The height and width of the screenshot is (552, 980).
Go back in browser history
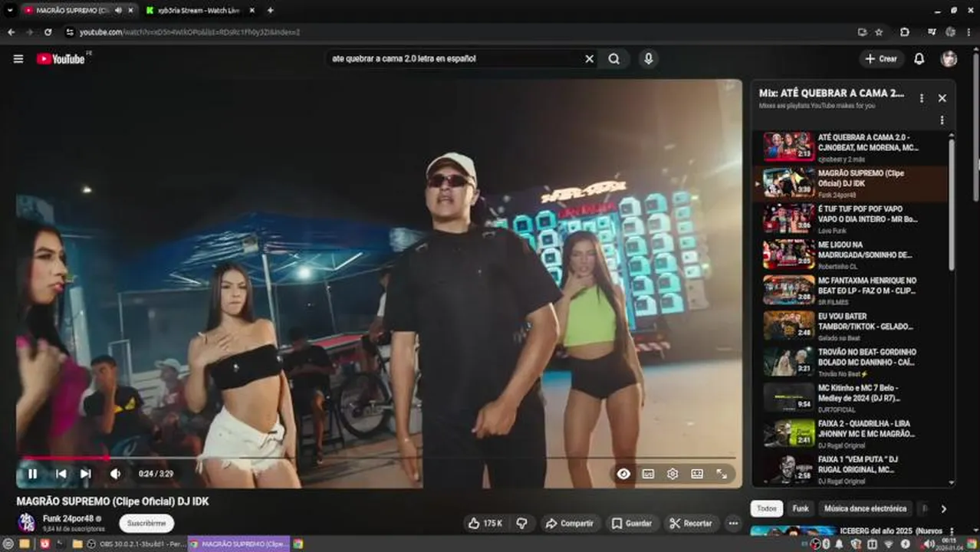tap(11, 32)
